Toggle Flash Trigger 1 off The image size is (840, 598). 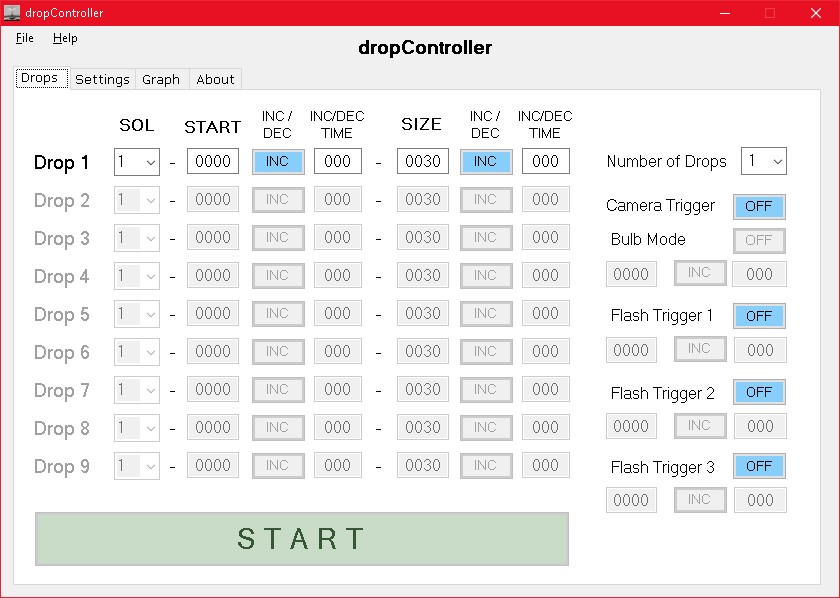(759, 316)
